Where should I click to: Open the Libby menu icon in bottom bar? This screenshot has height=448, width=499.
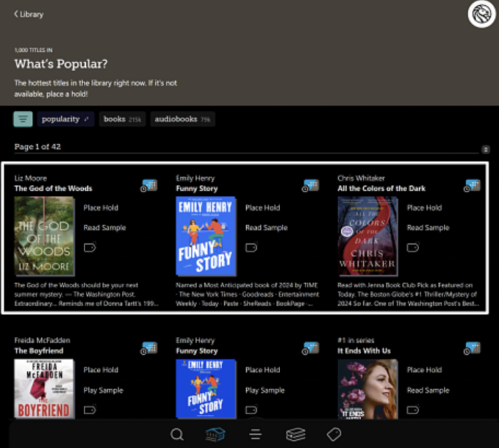[x=255, y=435]
